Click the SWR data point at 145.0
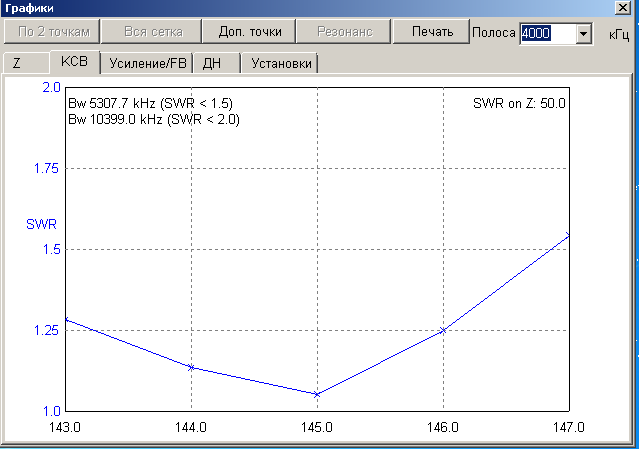639x449 pixels. (317, 394)
